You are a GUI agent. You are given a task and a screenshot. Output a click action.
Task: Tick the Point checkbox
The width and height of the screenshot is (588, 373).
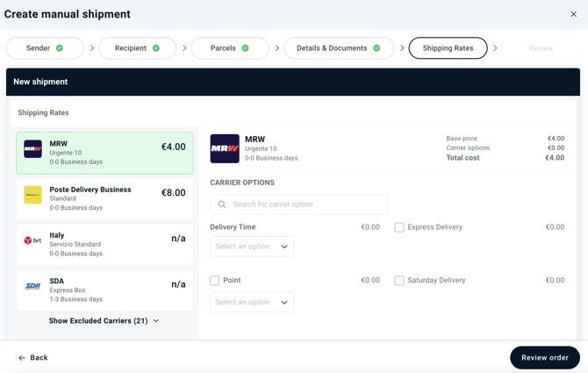coord(215,281)
